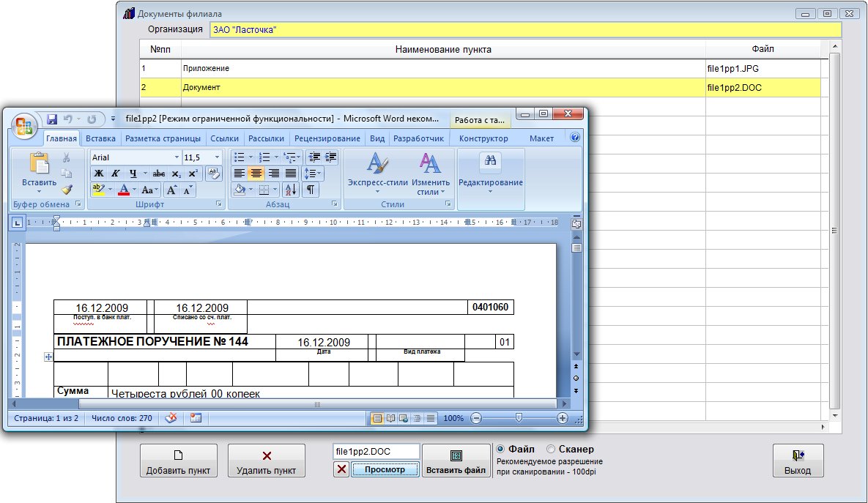Switch to the Вставка ribbon tab

pos(100,138)
